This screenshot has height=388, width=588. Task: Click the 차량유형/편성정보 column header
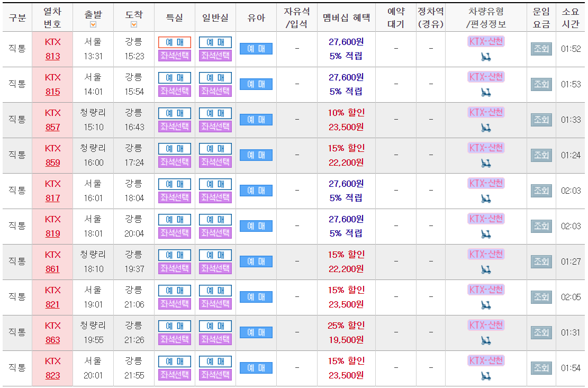click(486, 17)
